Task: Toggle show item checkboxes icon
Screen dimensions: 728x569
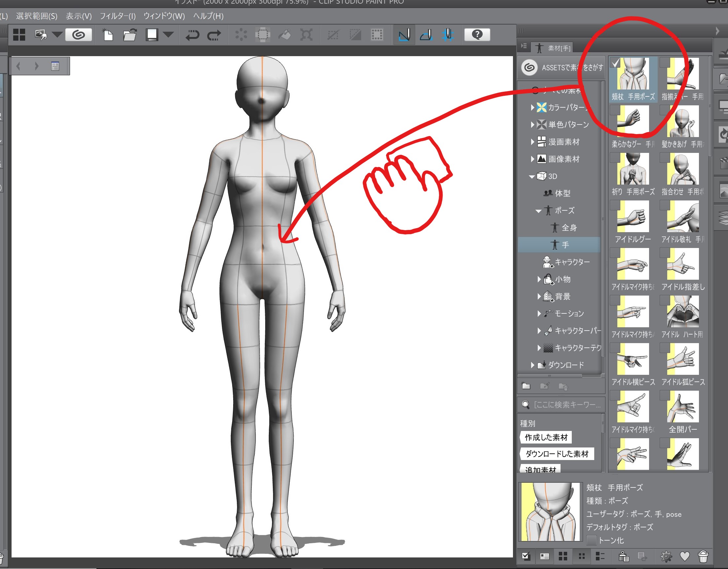Action: [526, 556]
